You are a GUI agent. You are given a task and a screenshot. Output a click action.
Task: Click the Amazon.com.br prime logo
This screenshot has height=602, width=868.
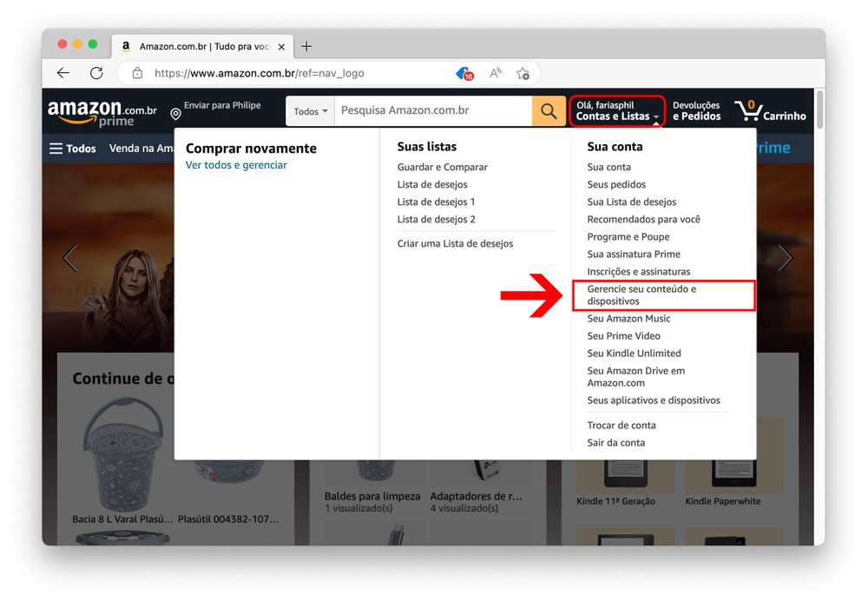point(102,113)
